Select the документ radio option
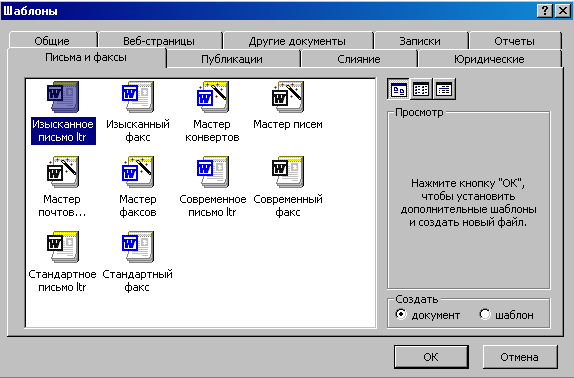 (428, 315)
